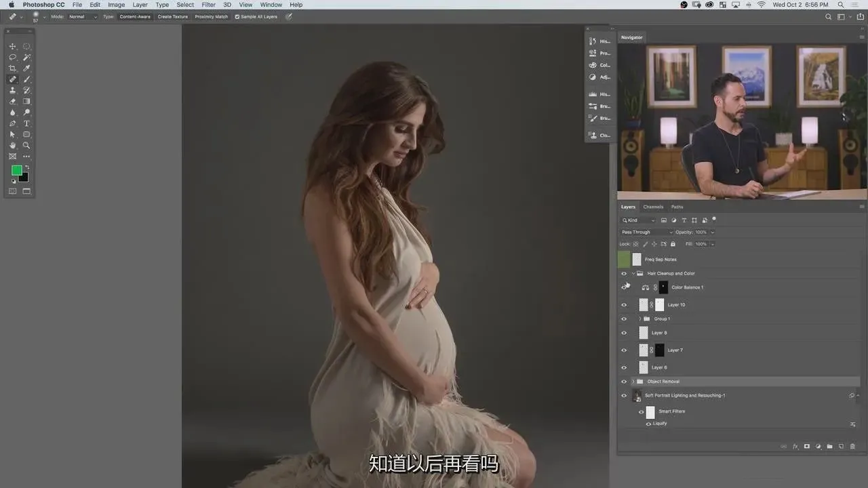Image resolution: width=868 pixels, height=488 pixels.
Task: Uncheck Sample All Layers checkbox
Action: click(237, 16)
